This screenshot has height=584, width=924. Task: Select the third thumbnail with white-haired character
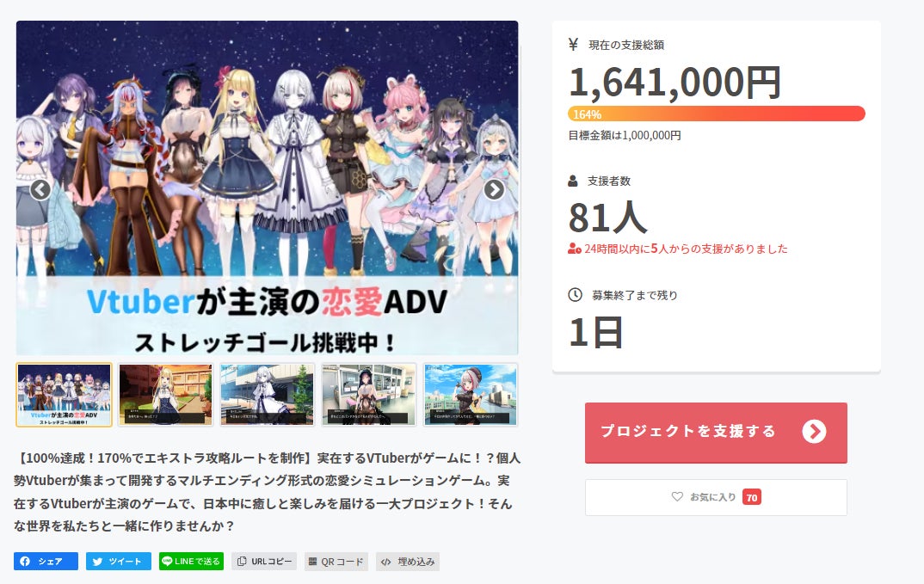tap(267, 395)
